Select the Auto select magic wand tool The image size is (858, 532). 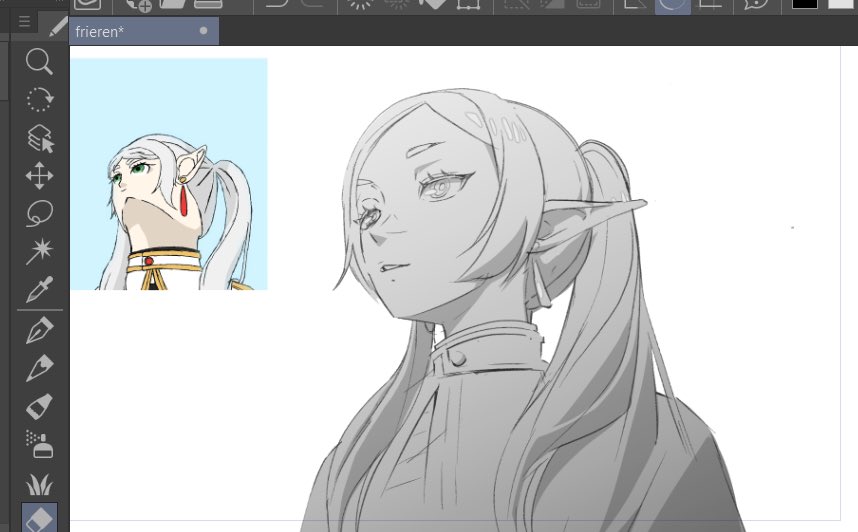(39, 251)
